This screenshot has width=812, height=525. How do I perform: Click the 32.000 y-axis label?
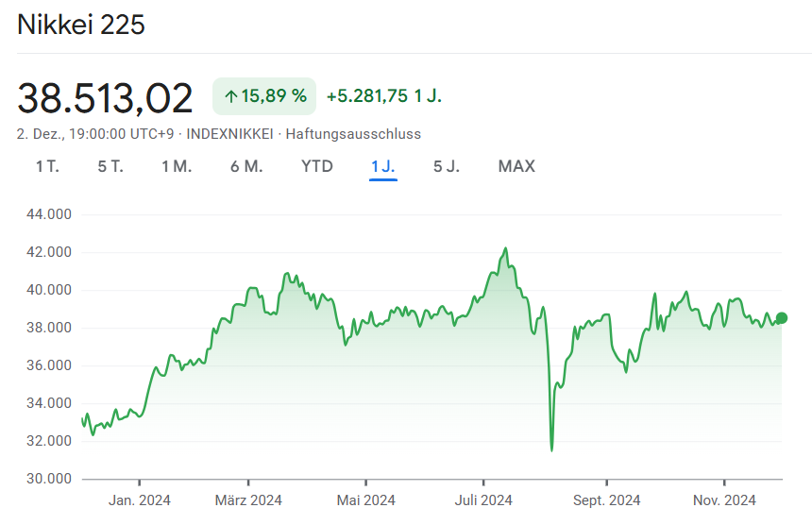pos(49,441)
